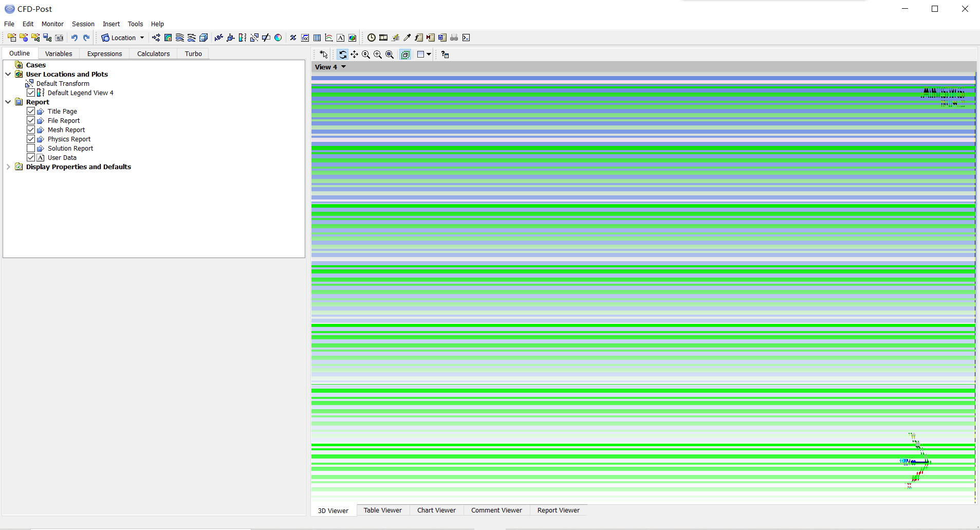Click the camera Save Picture icon
980x530 pixels.
tap(59, 38)
